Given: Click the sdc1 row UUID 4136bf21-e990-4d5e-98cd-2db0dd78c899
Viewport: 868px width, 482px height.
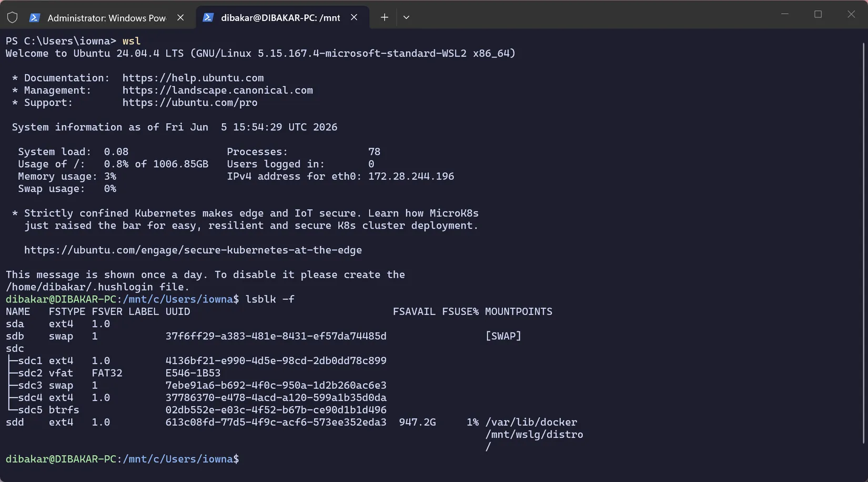Looking at the screenshot, I should tap(276, 360).
